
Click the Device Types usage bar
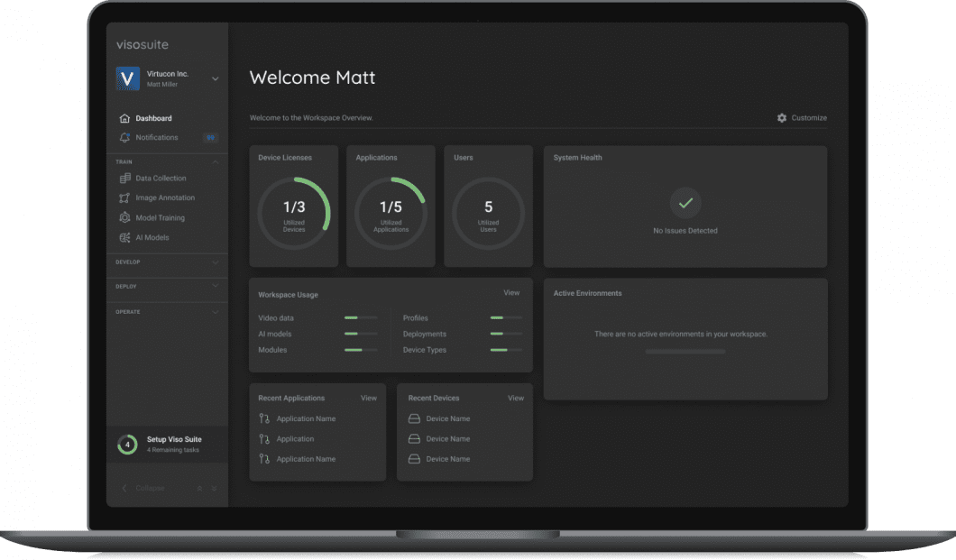(507, 350)
